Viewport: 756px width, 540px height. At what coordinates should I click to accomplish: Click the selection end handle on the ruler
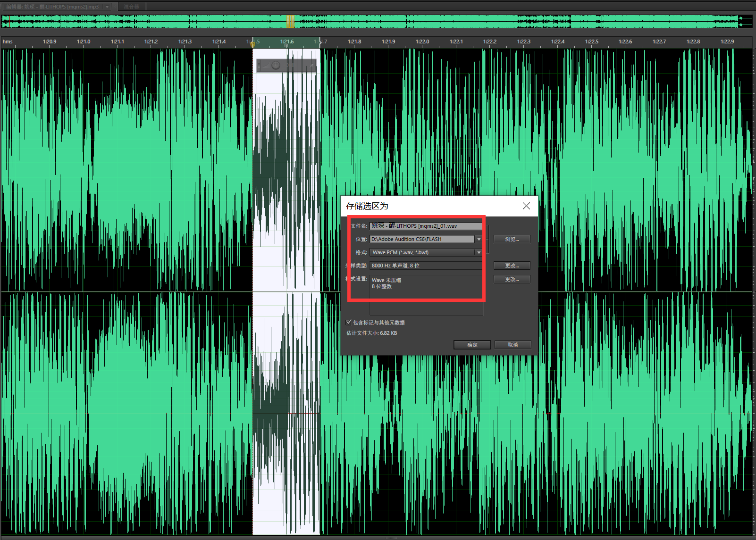click(x=320, y=42)
